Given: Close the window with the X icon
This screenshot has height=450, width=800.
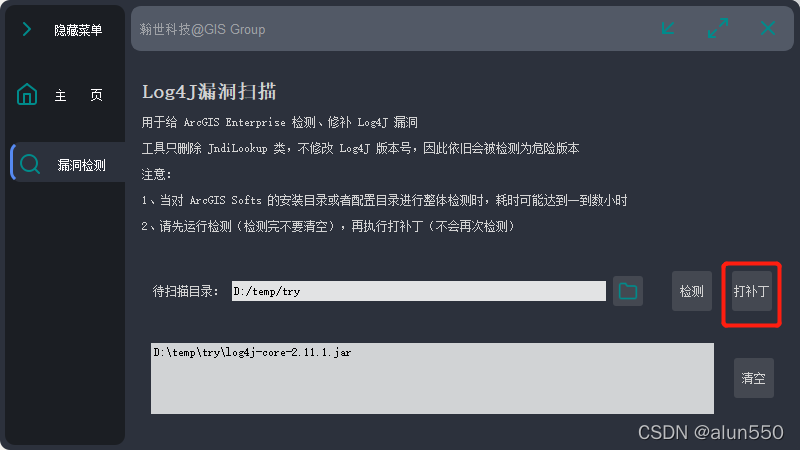Looking at the screenshot, I should pos(768,28).
